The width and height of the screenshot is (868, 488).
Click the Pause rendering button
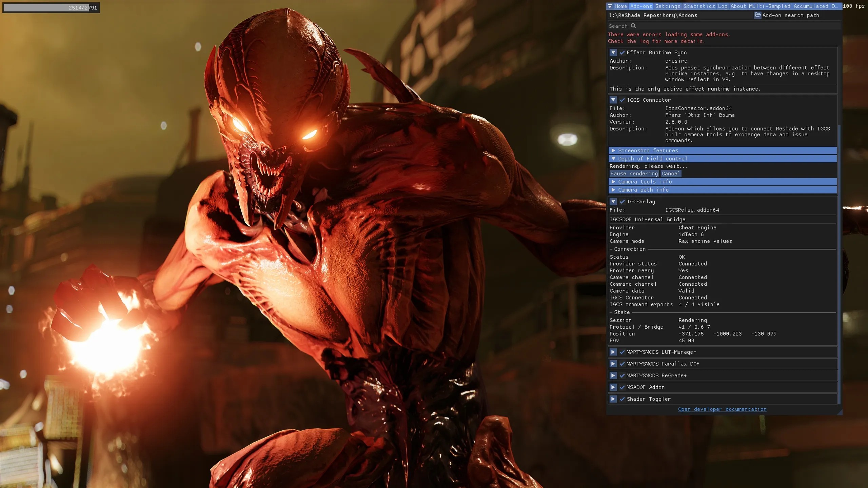(634, 174)
